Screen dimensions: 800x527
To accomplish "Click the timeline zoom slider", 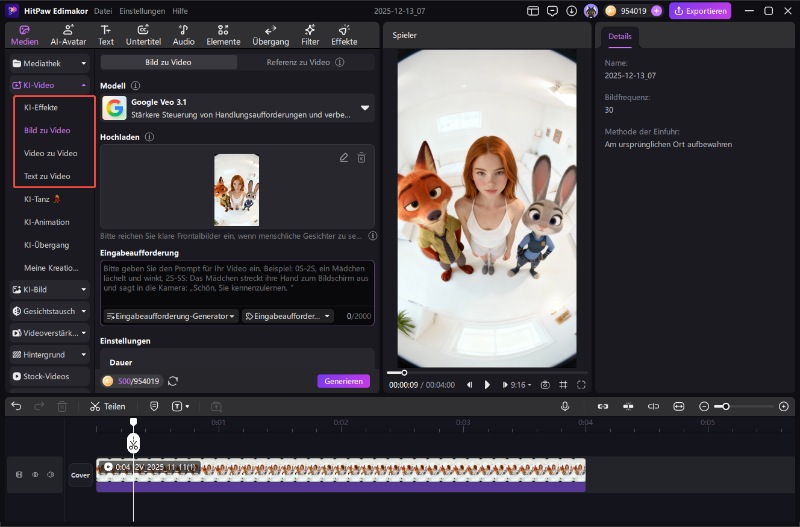I will [744, 407].
